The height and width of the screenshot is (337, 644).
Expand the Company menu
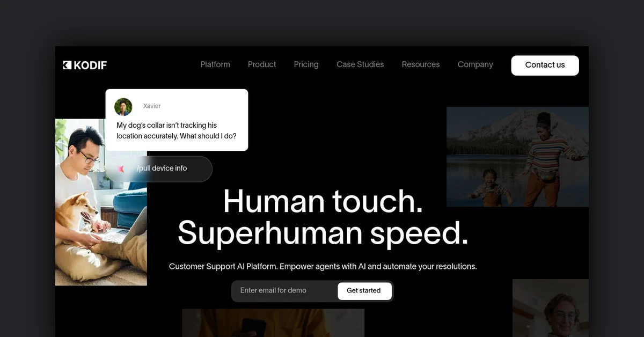pyautogui.click(x=475, y=64)
